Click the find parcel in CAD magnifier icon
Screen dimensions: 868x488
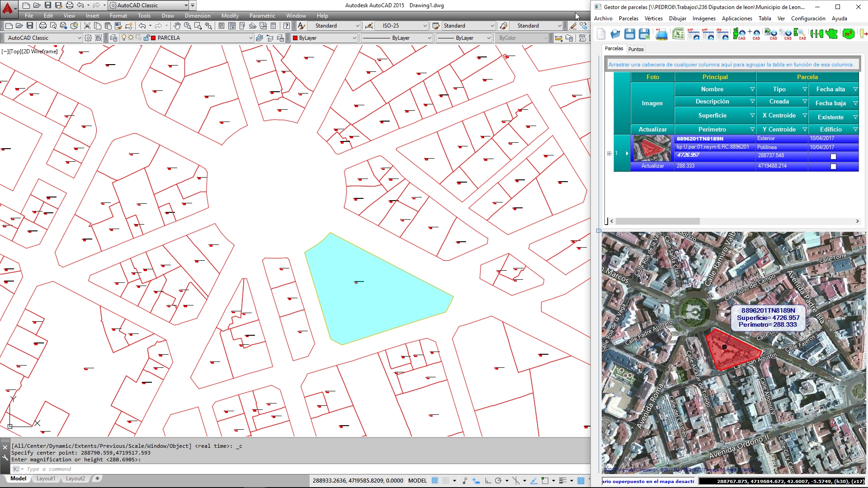pyautogui.click(x=800, y=34)
